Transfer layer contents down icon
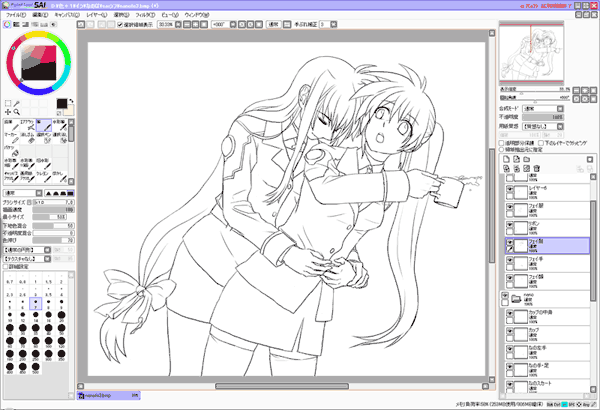This screenshot has height=410, width=600. [506, 168]
